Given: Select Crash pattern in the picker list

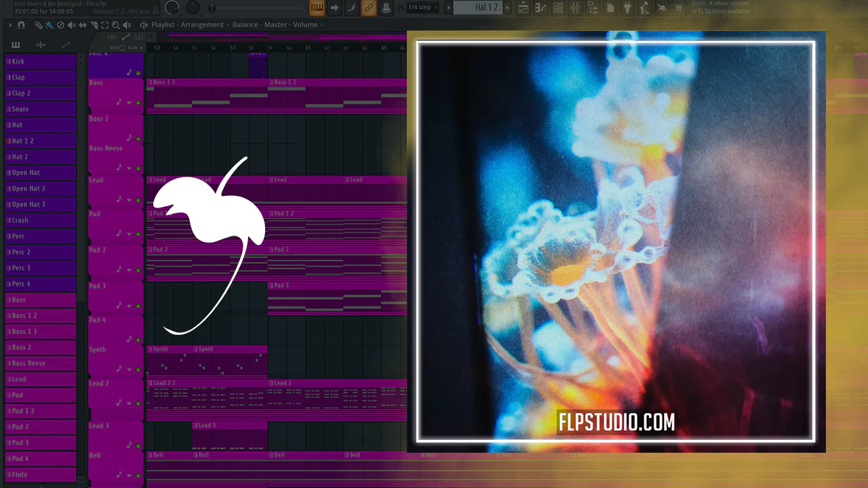Looking at the screenshot, I should coord(41,220).
